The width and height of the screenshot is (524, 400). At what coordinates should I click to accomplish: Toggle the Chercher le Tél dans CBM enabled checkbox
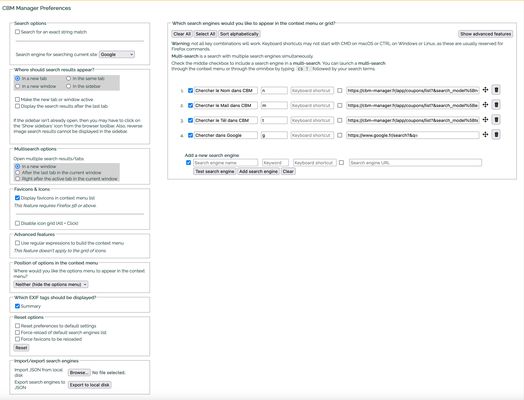point(190,120)
